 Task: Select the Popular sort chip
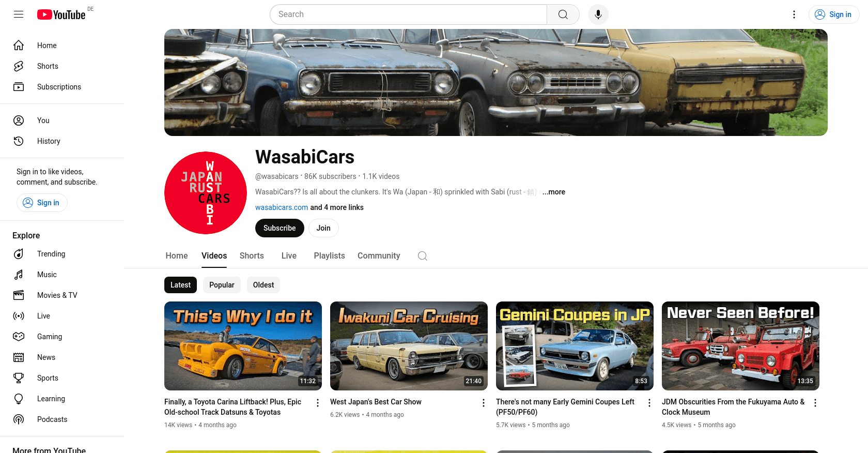coord(222,285)
